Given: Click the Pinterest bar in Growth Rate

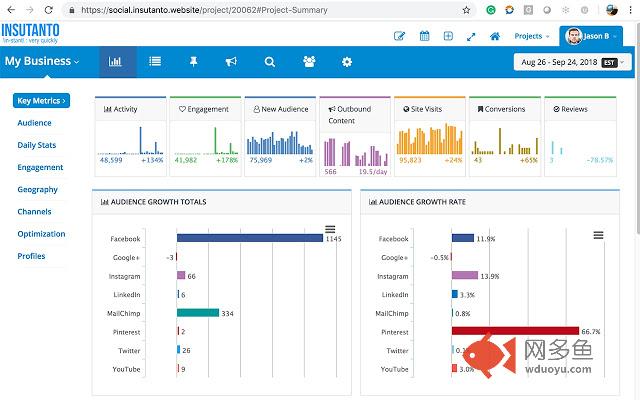Looking at the screenshot, I should [516, 331].
